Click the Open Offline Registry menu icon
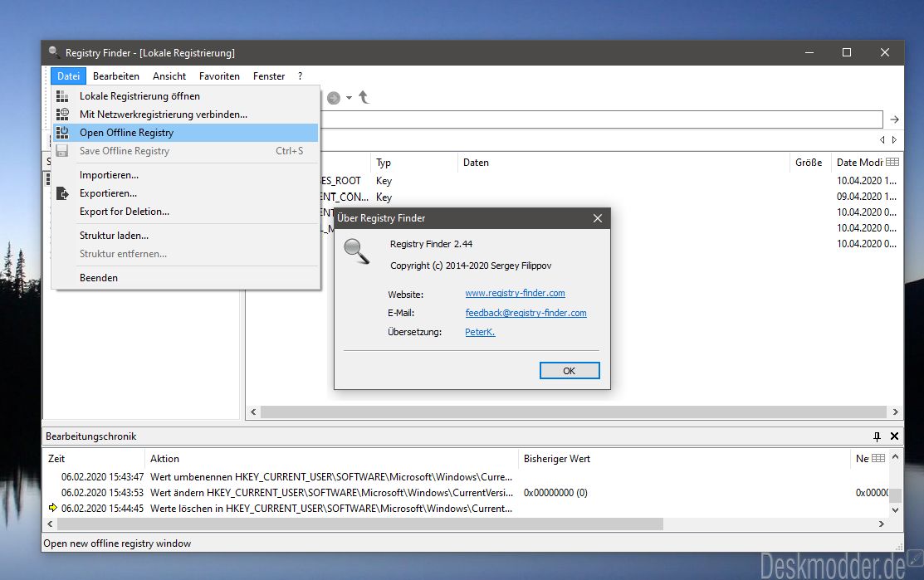The height and width of the screenshot is (580, 924). click(x=62, y=133)
